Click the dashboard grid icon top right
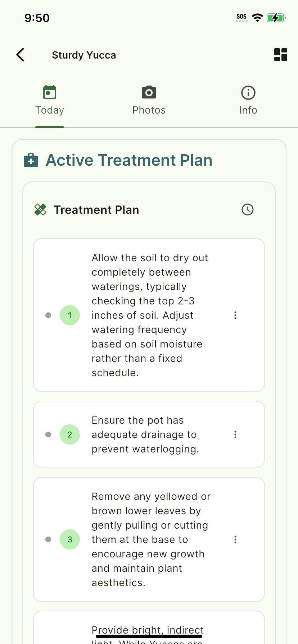 tap(281, 55)
